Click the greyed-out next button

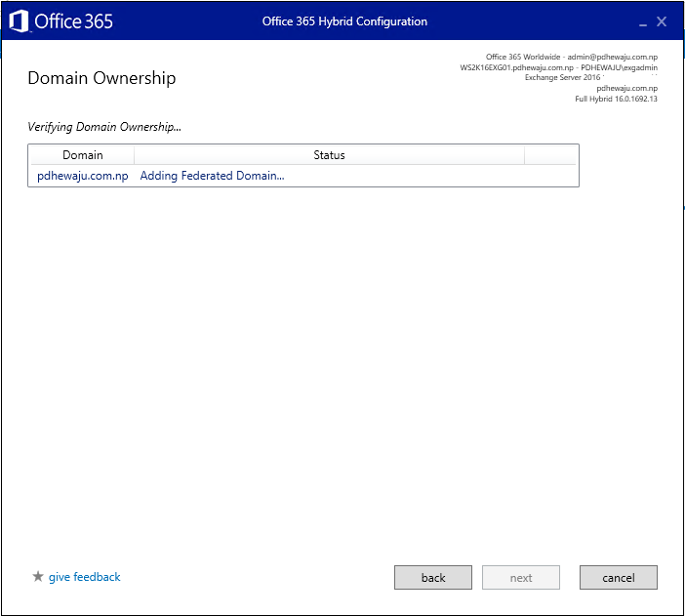tap(521, 578)
